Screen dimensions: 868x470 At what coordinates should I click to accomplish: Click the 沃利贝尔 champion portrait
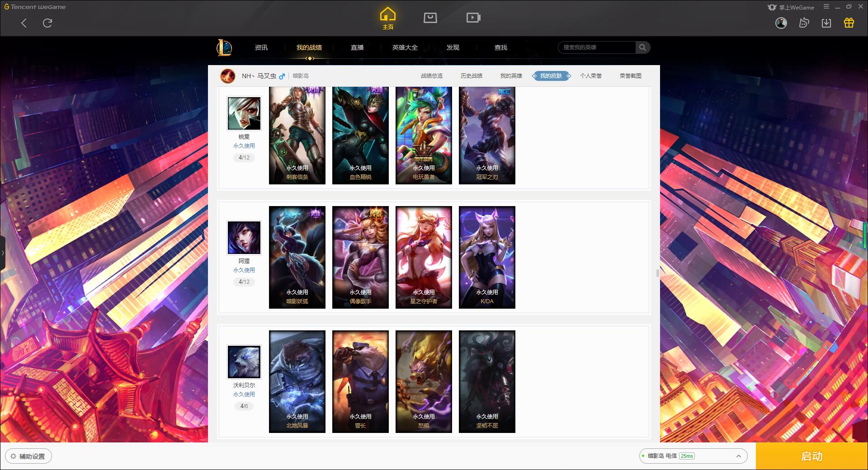(x=244, y=362)
